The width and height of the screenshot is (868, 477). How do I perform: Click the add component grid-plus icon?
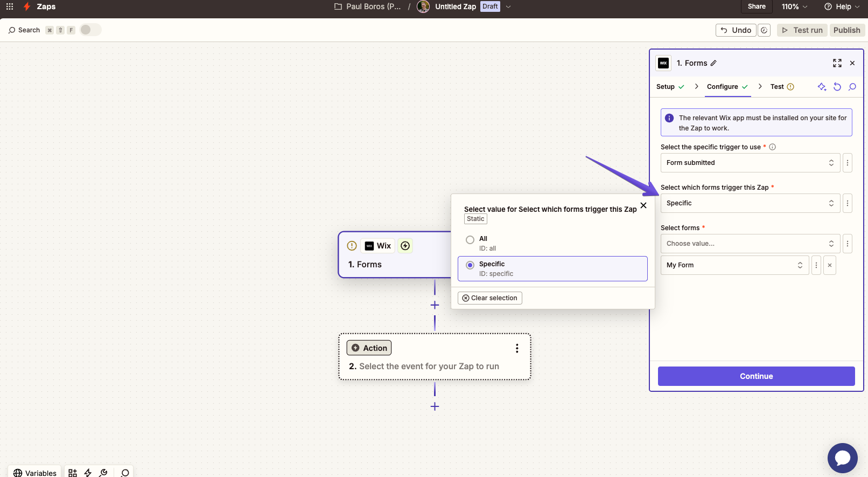point(73,473)
